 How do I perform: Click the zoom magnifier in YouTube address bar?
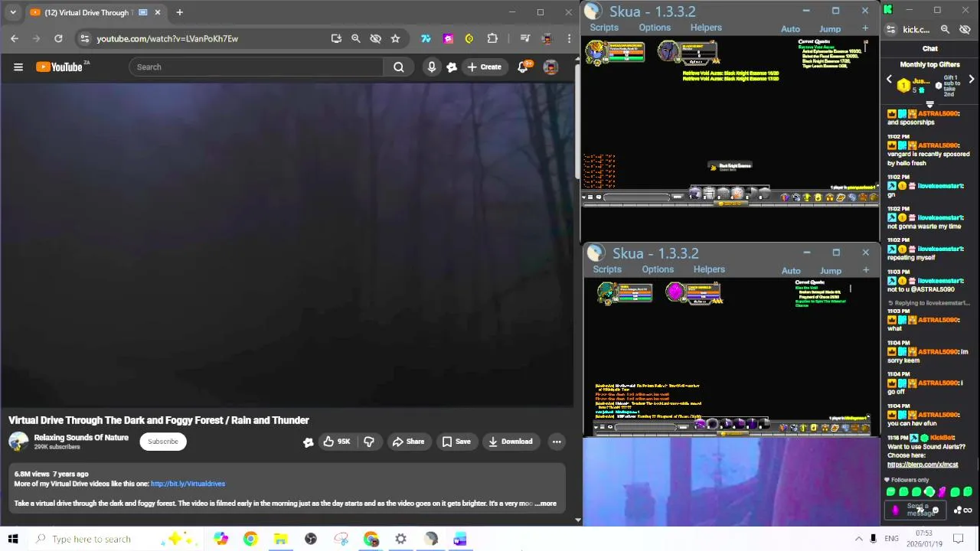[x=356, y=38]
